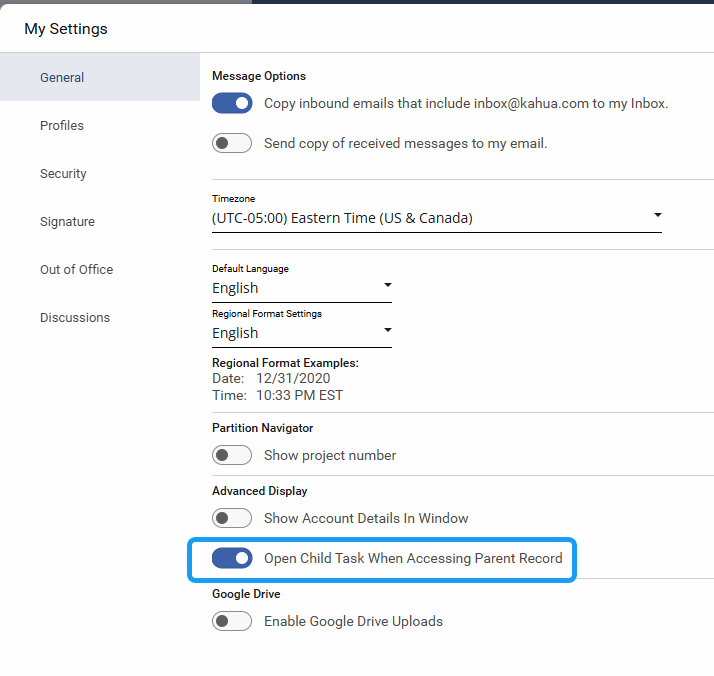Open the General settings tab
Image resolution: width=714 pixels, height=676 pixels.
click(62, 78)
